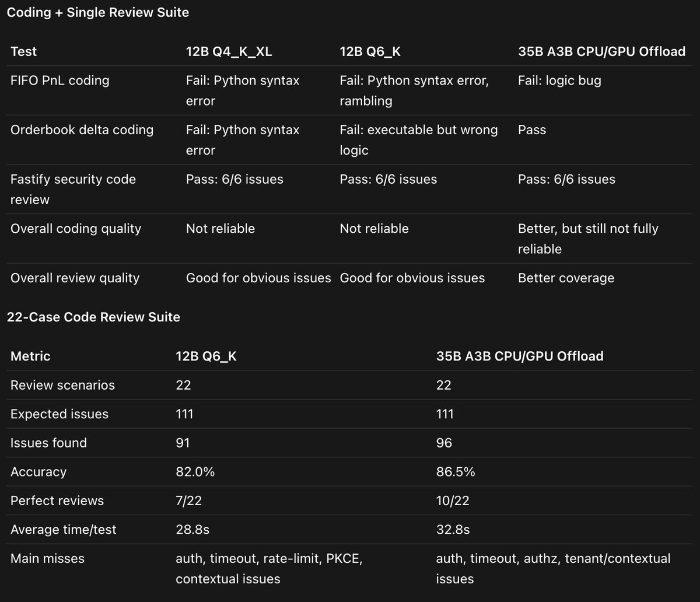Select the '10/22' perfect reviews value
700x602 pixels.
pyautogui.click(x=453, y=501)
